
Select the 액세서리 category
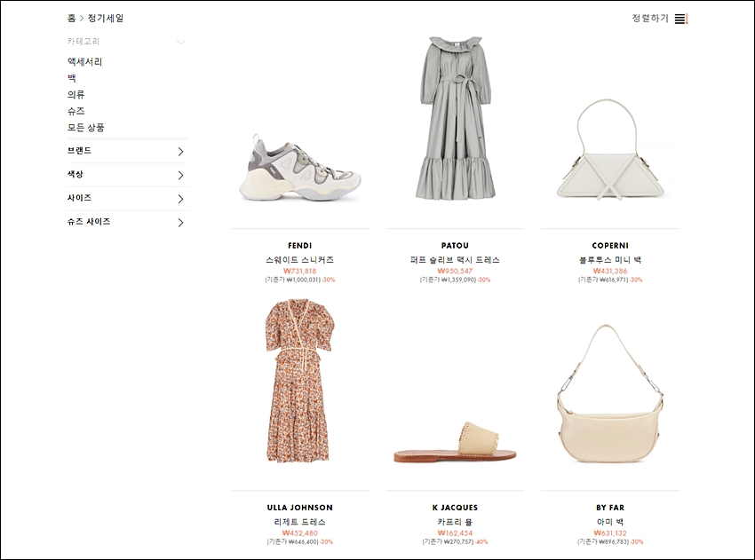click(84, 61)
